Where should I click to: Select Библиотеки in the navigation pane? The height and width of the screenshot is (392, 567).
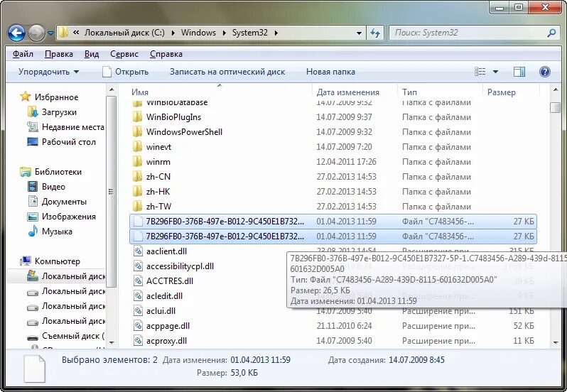(58, 172)
